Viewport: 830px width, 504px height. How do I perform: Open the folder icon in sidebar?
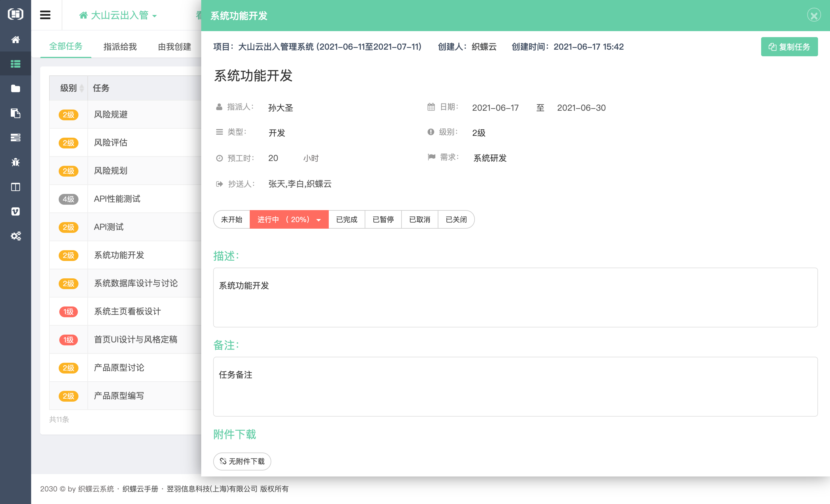point(16,89)
